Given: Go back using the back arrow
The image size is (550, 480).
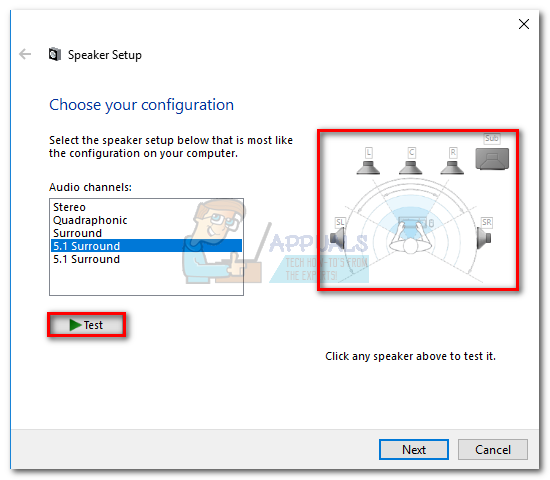Looking at the screenshot, I should (25, 54).
